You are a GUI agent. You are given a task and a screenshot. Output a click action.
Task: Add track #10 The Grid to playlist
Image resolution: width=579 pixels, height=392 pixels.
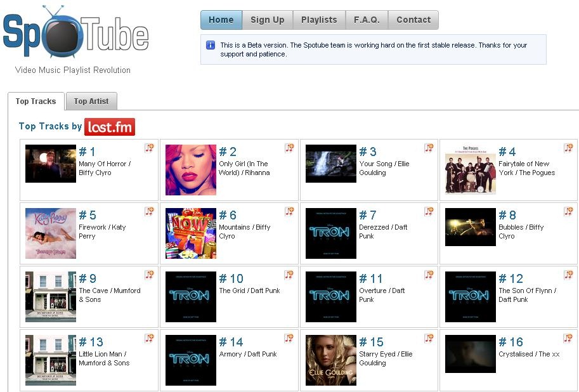click(x=289, y=275)
